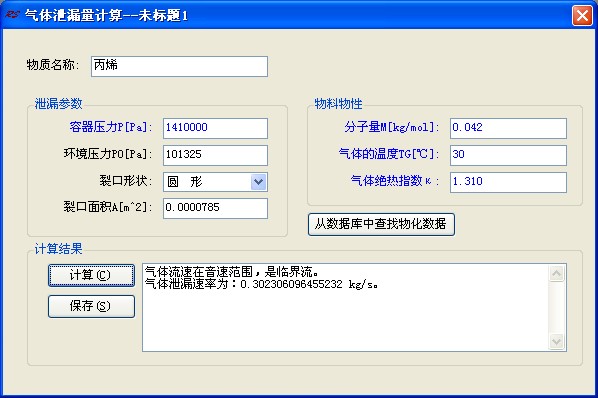Click the 物质名称 input field containing 丙烯
The image size is (598, 398).
[179, 66]
